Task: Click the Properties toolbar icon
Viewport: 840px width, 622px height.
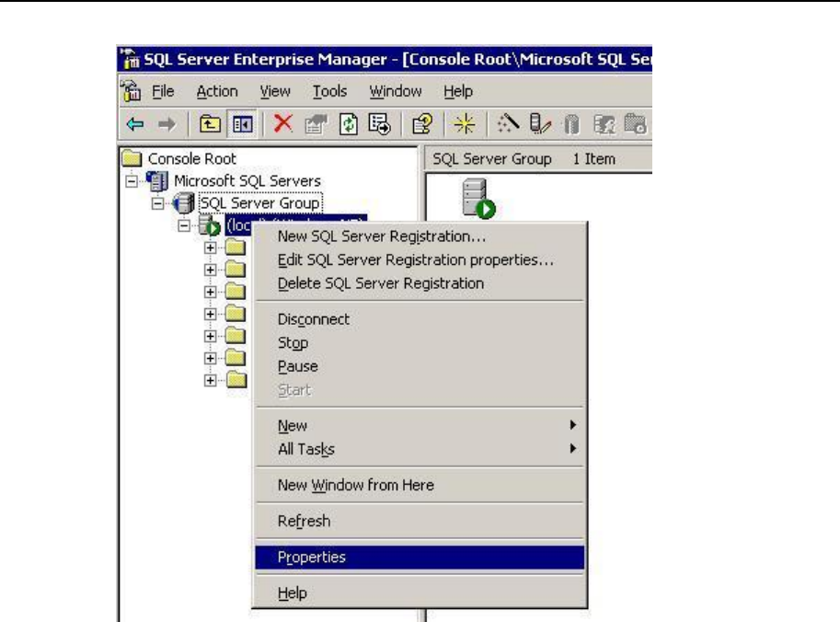Action: tap(316, 125)
